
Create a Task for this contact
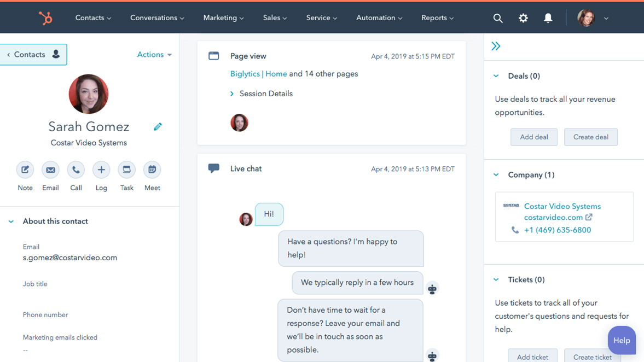point(126,170)
